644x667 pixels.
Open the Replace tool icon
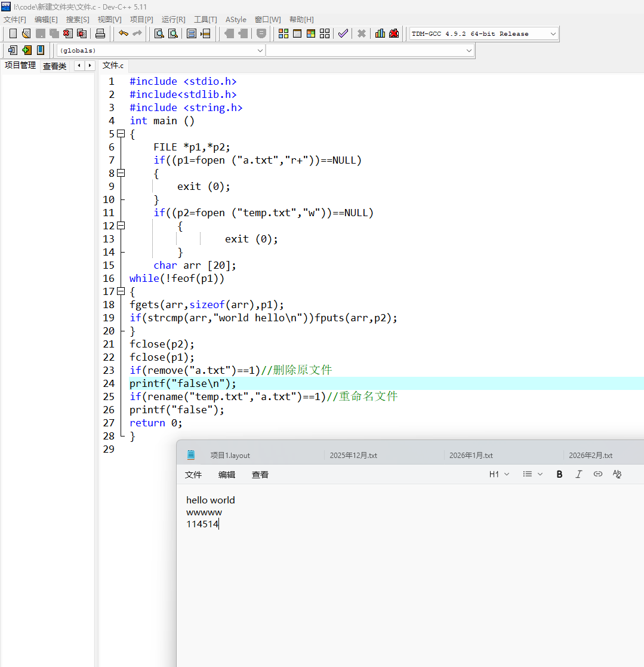(x=173, y=33)
